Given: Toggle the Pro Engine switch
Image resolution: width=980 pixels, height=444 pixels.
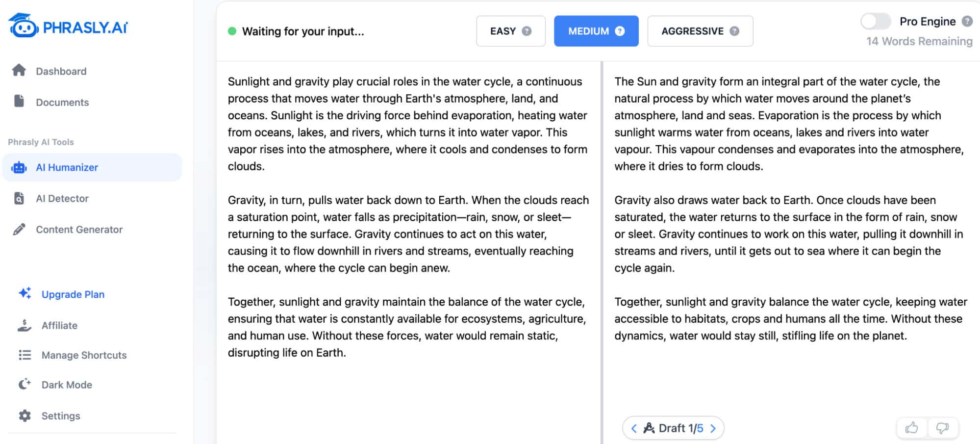Looking at the screenshot, I should coord(876,22).
